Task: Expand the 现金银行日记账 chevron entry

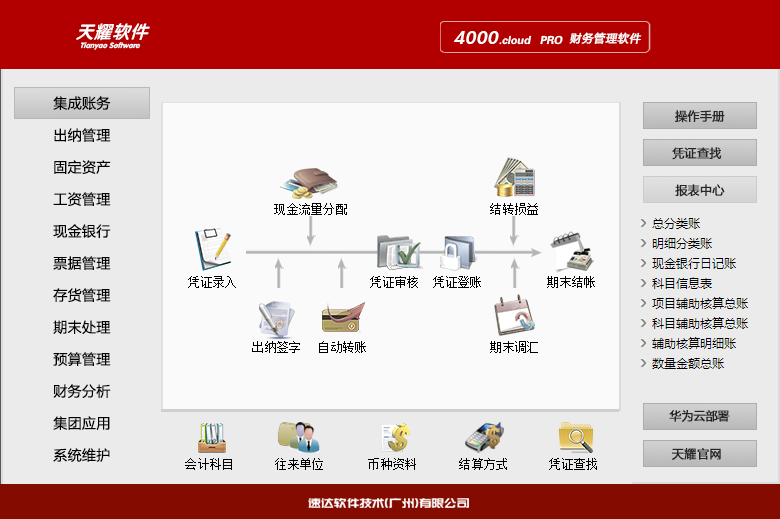Action: pyautogui.click(x=688, y=263)
